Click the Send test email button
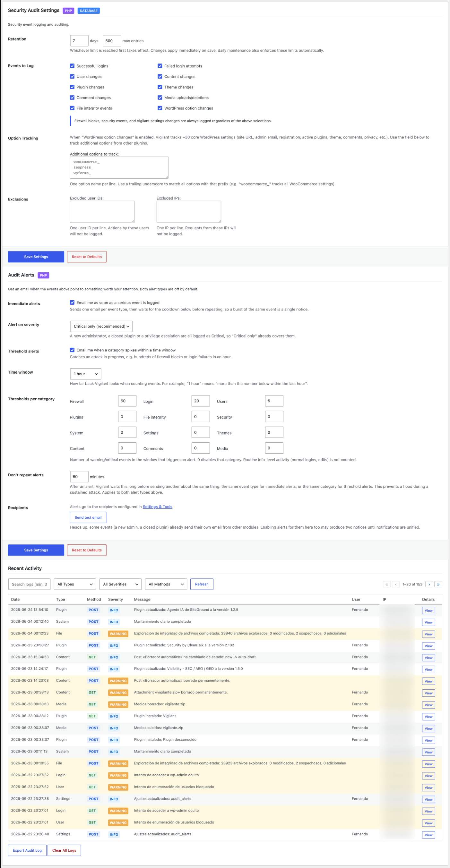 pos(88,518)
